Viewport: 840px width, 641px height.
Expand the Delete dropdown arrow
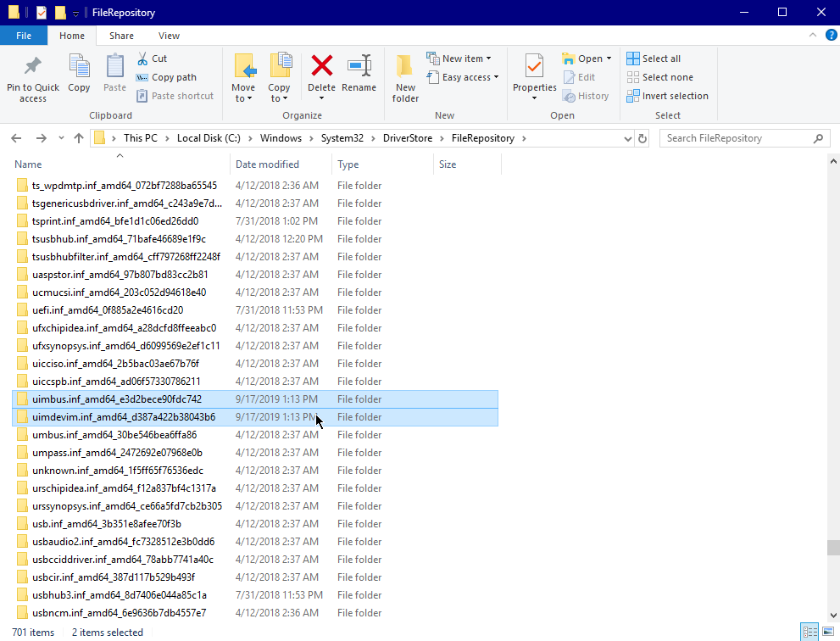tap(321, 98)
